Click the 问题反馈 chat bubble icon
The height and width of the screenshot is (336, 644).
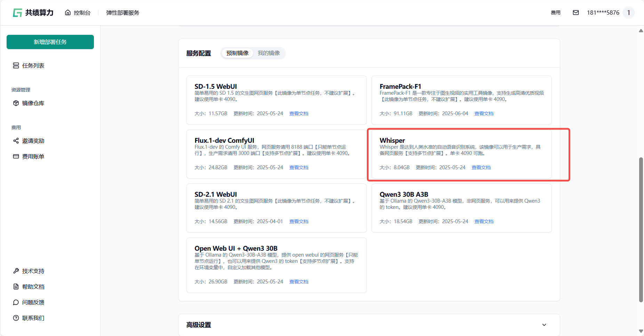click(16, 303)
